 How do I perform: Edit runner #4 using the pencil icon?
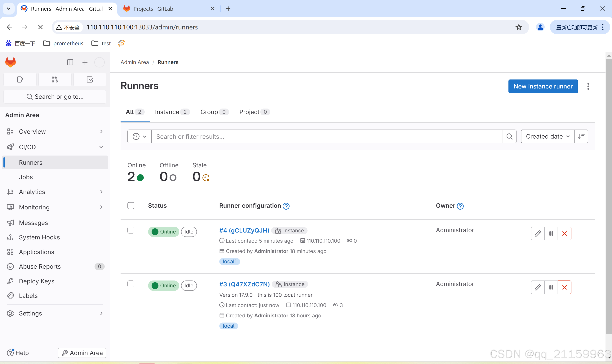[x=537, y=233]
